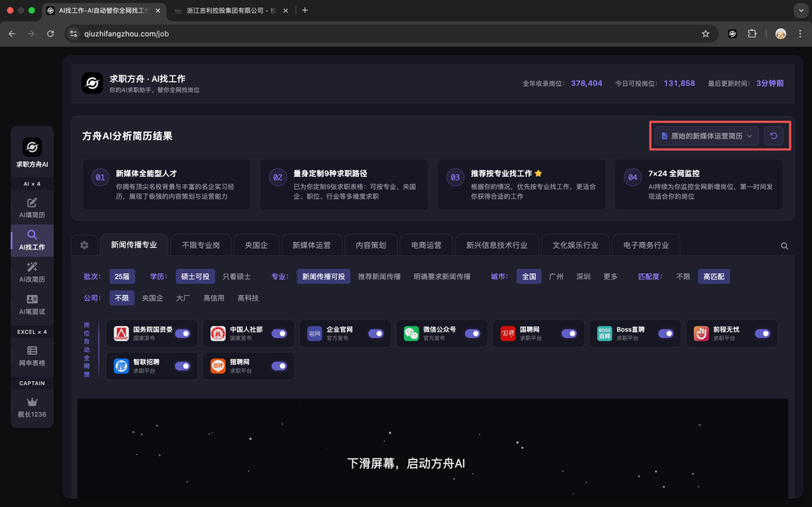The height and width of the screenshot is (507, 812).
Task: Click search icon at right of tabs
Action: click(x=784, y=245)
